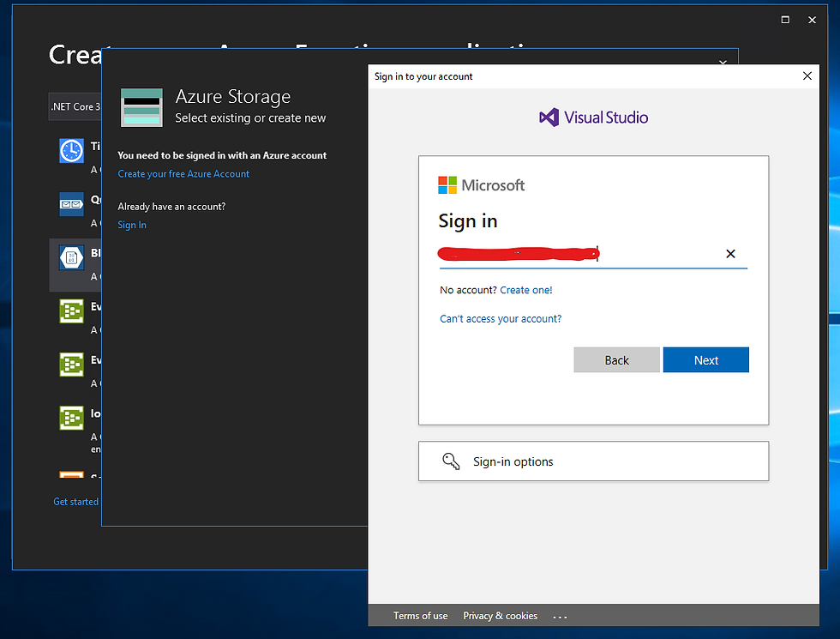
Task: Select the second Event trigger green icon
Action: [71, 365]
